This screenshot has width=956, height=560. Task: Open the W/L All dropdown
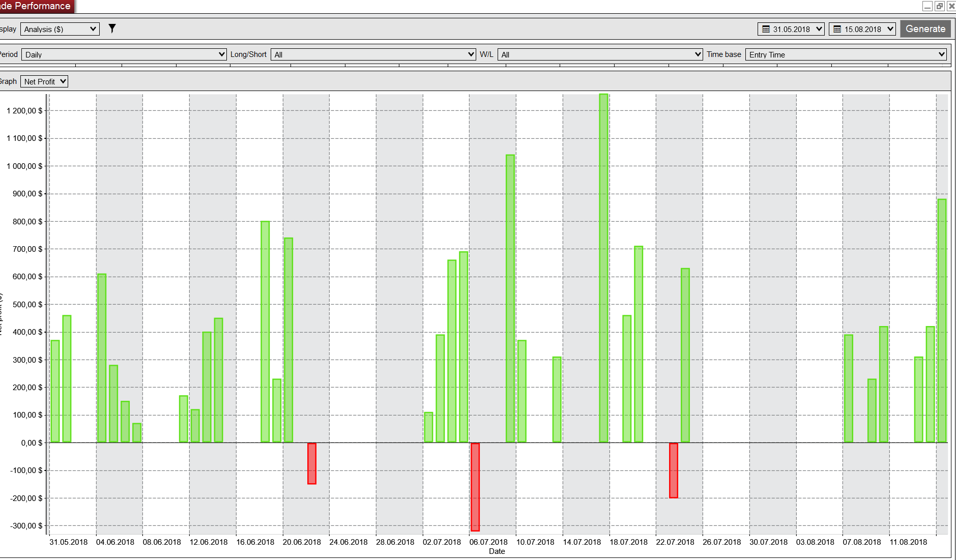[600, 54]
